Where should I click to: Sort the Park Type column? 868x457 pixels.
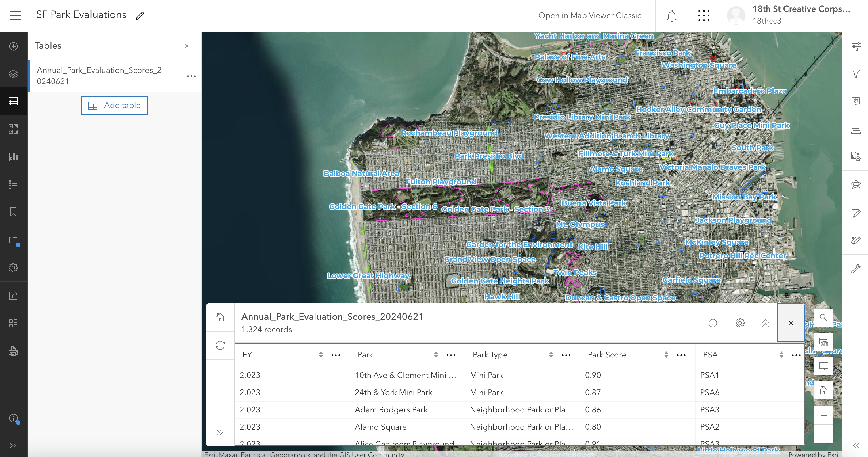tap(551, 355)
